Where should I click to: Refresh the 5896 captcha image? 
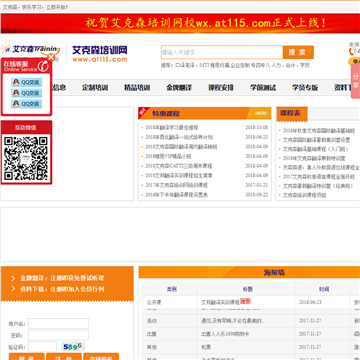72,347
